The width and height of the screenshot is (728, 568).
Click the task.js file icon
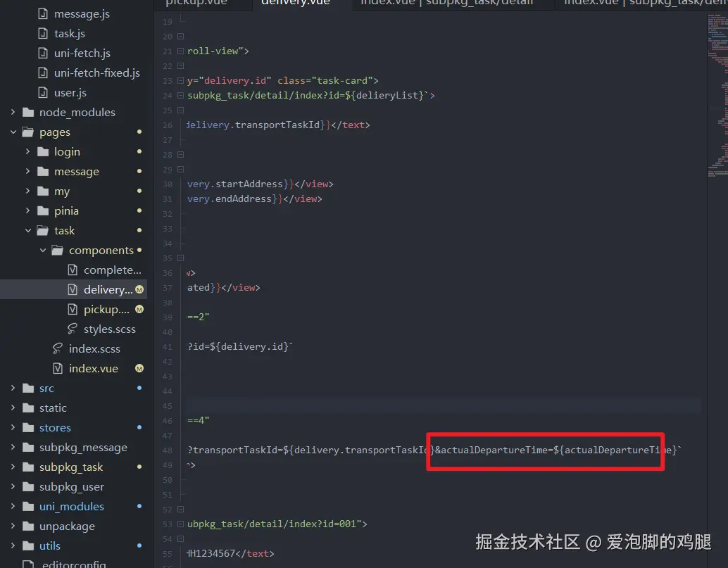click(x=43, y=33)
